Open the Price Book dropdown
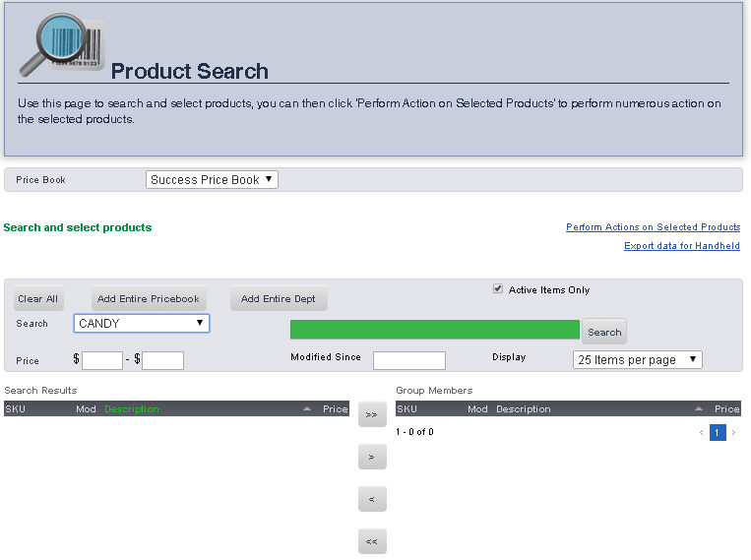The height and width of the screenshot is (560, 751). tap(213, 180)
